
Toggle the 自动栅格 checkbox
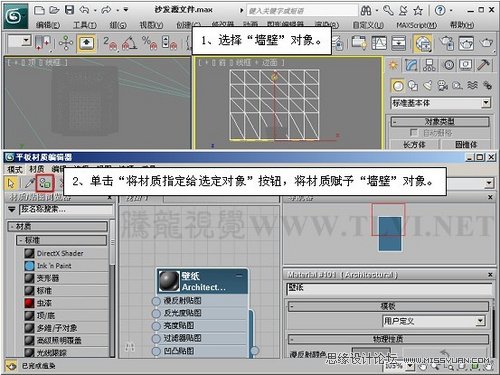pos(414,133)
